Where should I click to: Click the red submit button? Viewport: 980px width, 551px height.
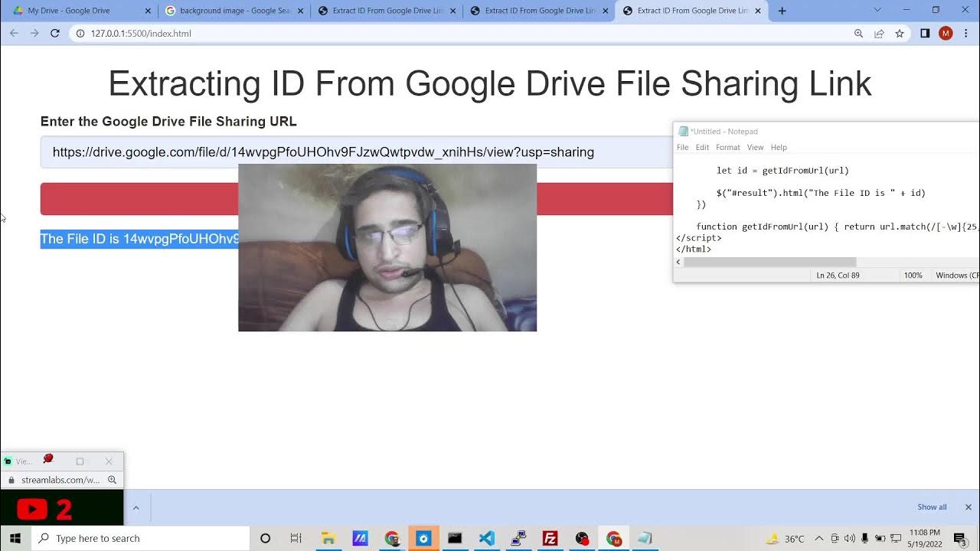[x=138, y=199]
